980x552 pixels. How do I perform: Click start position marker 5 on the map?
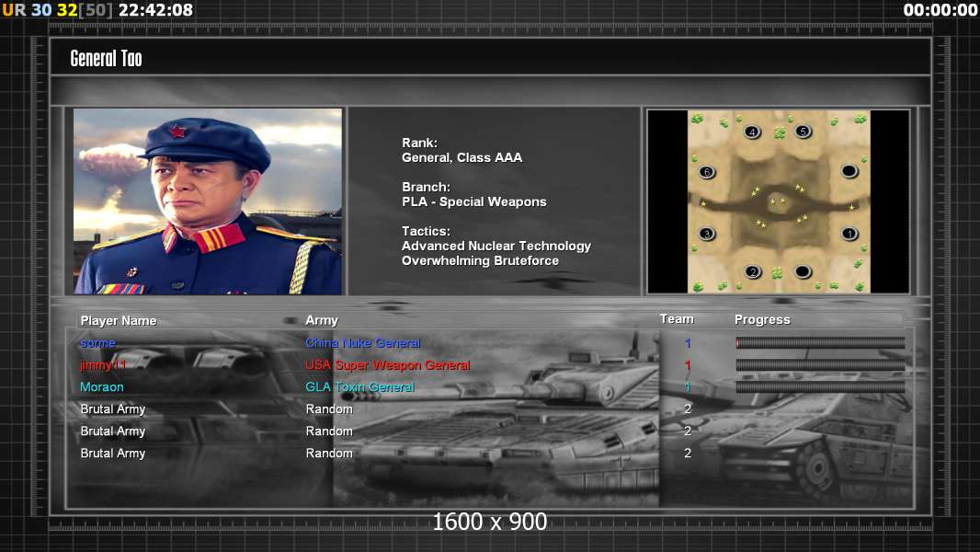[803, 132]
